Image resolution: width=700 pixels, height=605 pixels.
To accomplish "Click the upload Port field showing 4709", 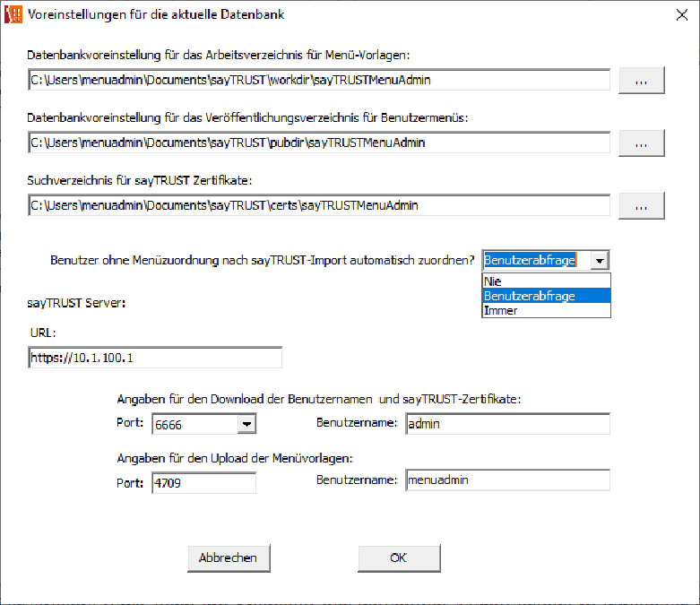I will [204, 483].
